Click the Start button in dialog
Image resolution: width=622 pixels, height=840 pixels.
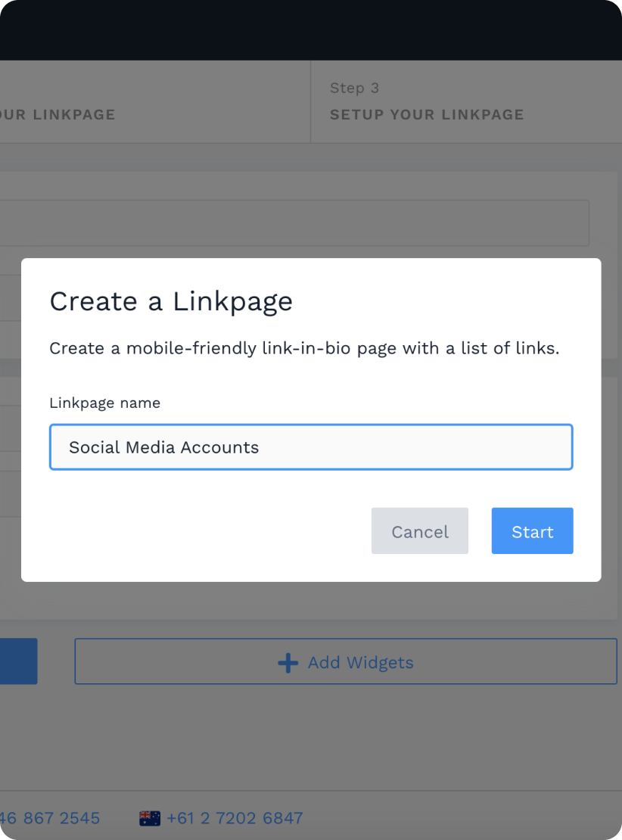pyautogui.click(x=532, y=531)
